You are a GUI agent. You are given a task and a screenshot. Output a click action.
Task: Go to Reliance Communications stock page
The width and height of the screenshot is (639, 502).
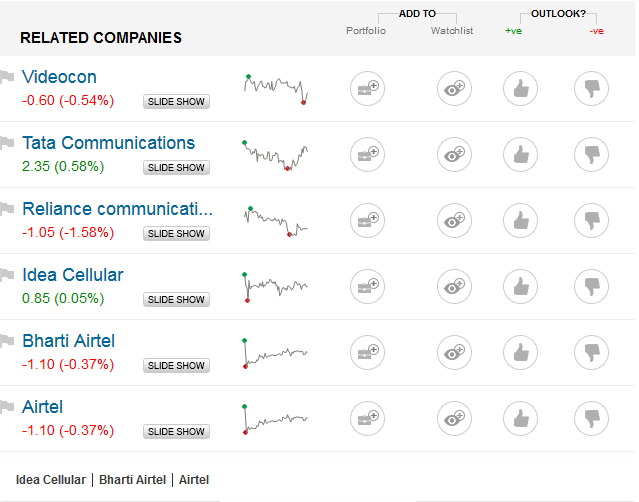(117, 209)
